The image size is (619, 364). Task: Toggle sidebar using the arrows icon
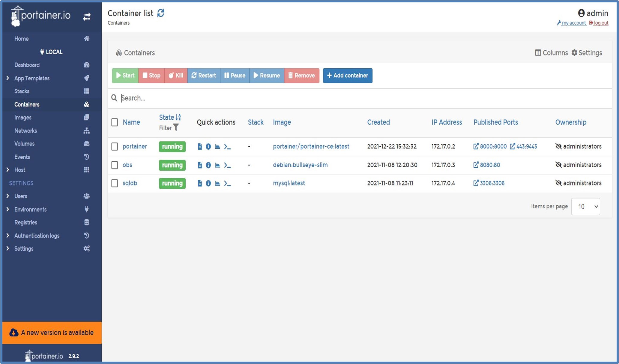pos(87,16)
